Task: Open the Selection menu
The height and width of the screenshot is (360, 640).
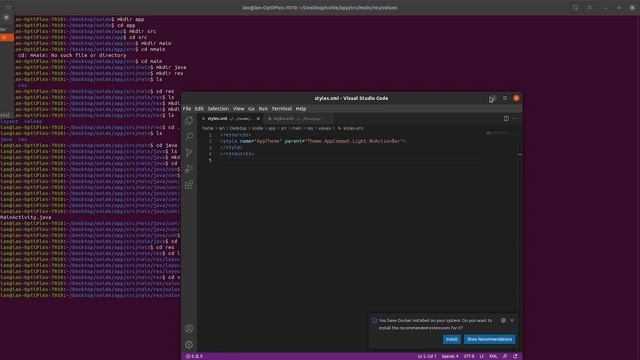Action: tap(218, 109)
